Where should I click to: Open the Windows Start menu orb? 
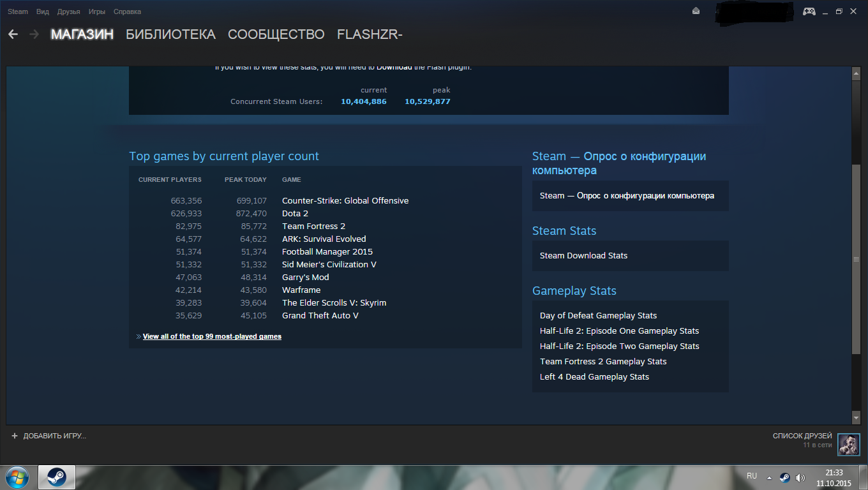[x=17, y=477]
